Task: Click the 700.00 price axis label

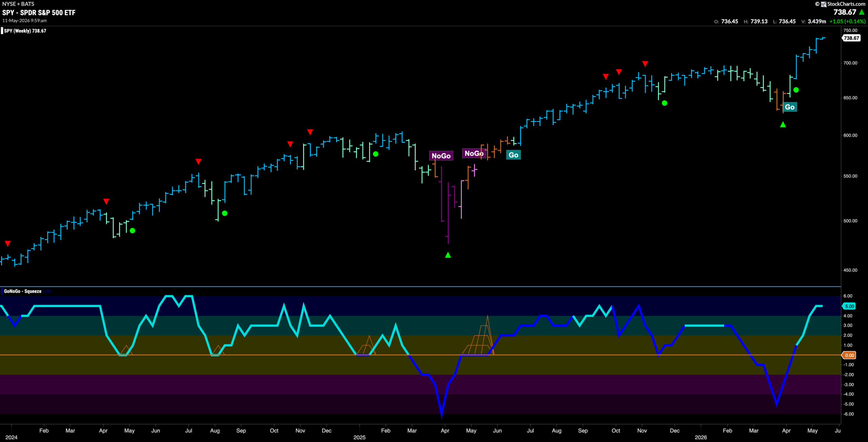Action: 850,63
